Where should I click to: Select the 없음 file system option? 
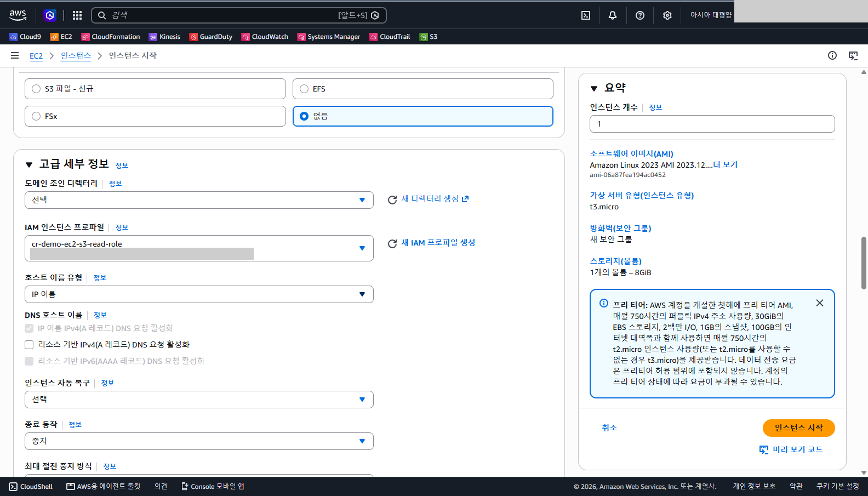pyautogui.click(x=423, y=116)
